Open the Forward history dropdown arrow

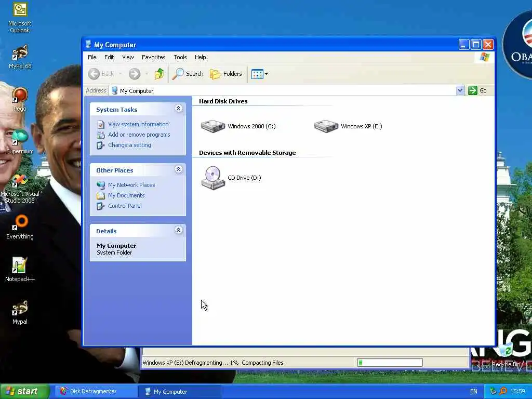point(147,74)
